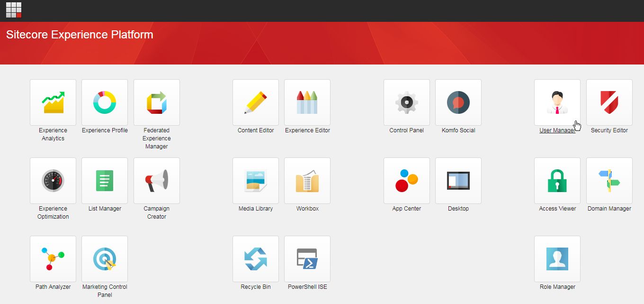Image resolution: width=644 pixels, height=304 pixels.
Task: Launch Role Manager
Action: tap(557, 259)
